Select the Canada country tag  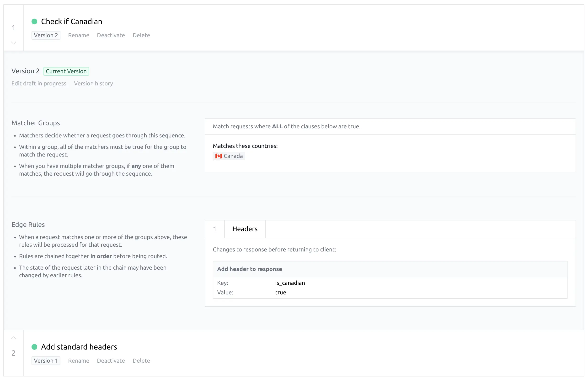[x=229, y=156]
